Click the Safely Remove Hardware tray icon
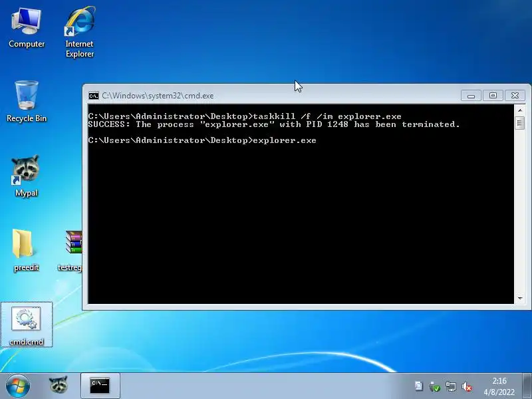The height and width of the screenshot is (399, 532). click(x=434, y=386)
